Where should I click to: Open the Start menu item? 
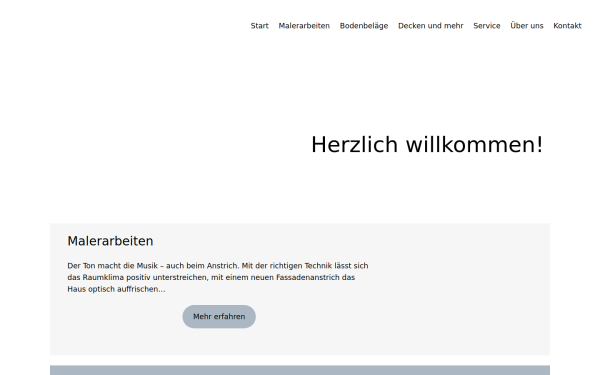[259, 26]
